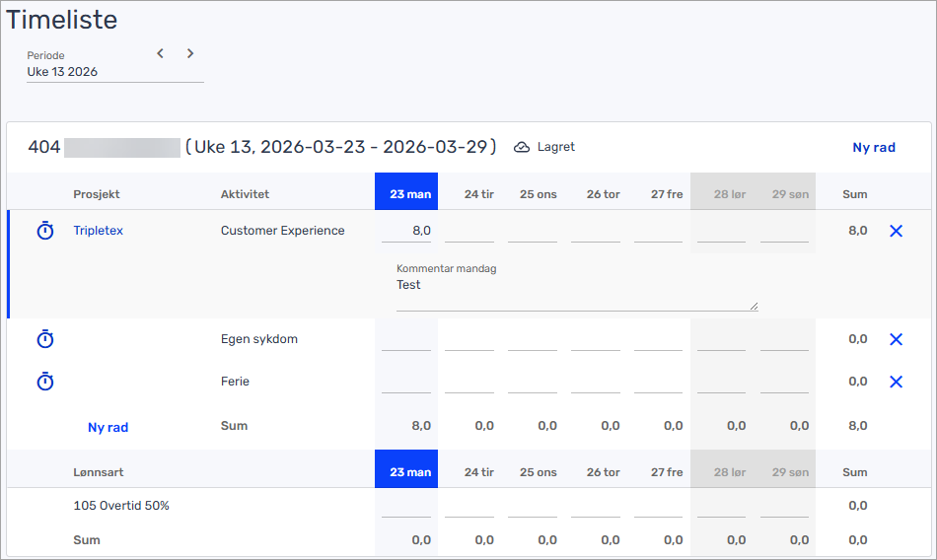Add a row with the lower Ny rad link
The height and width of the screenshot is (560, 937).
click(x=108, y=427)
